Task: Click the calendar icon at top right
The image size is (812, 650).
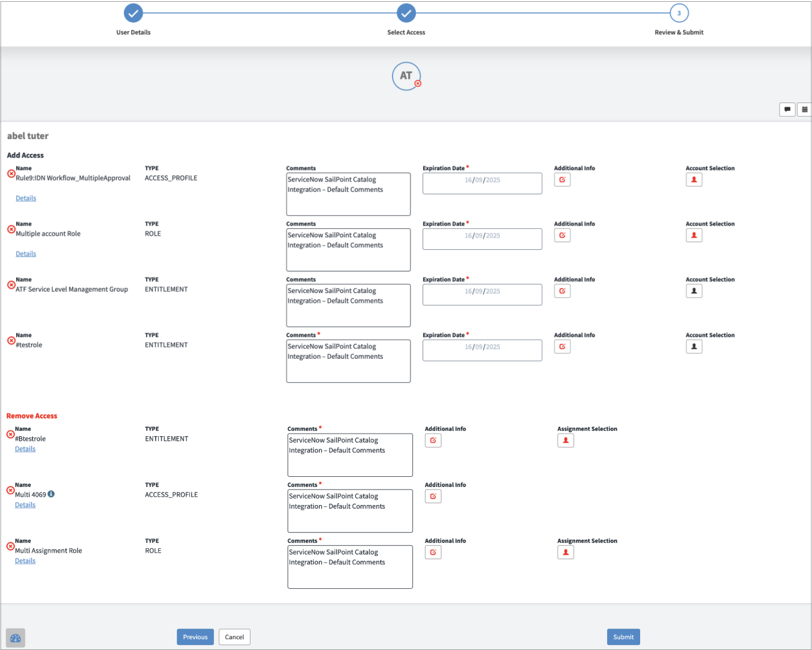Action: tap(804, 110)
